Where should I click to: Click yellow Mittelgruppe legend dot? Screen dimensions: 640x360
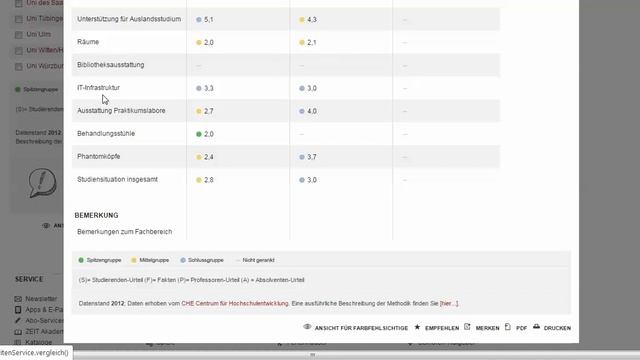[134, 260]
